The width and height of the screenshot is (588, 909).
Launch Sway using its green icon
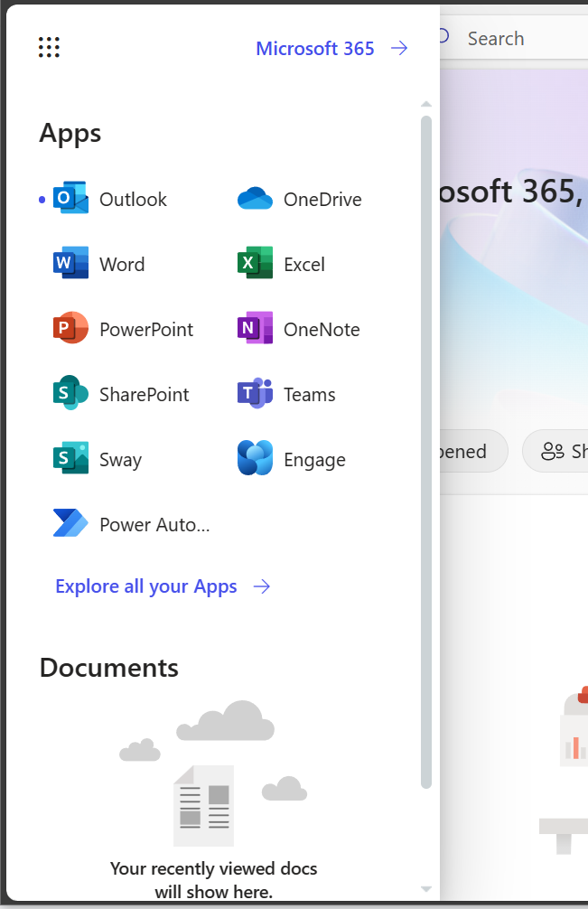click(x=70, y=458)
